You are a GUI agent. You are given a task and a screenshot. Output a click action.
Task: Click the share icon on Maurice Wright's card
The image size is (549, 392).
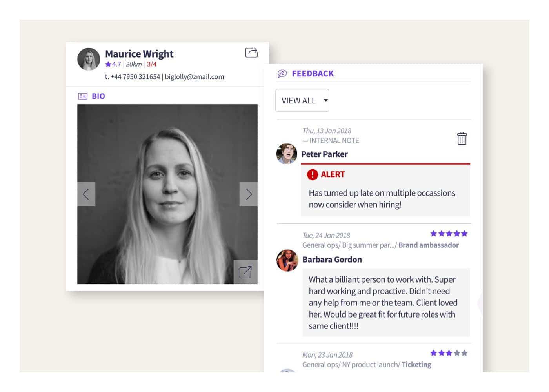[x=251, y=53]
